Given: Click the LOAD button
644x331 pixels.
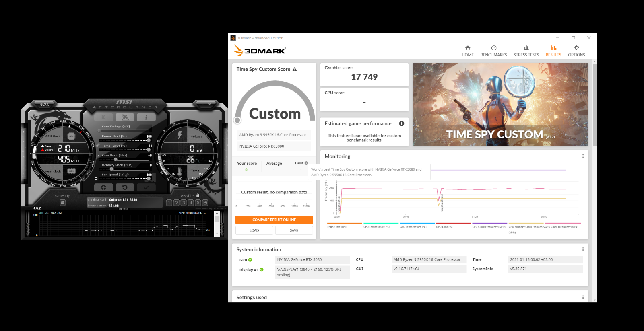Looking at the screenshot, I should pos(254,230).
